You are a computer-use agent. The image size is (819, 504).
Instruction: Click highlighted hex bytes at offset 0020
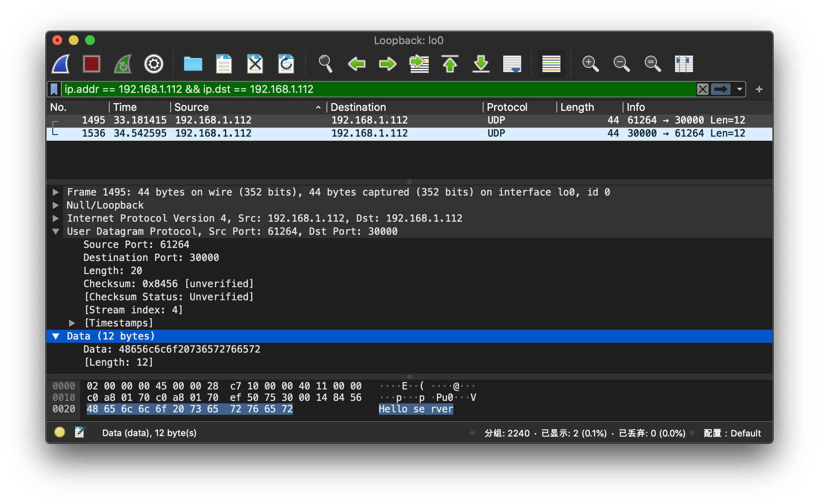point(189,409)
